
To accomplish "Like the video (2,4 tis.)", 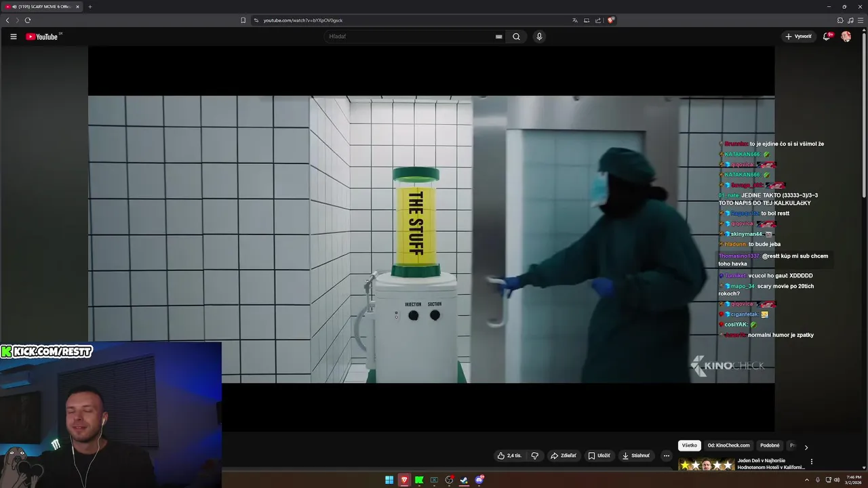I will pos(509,455).
